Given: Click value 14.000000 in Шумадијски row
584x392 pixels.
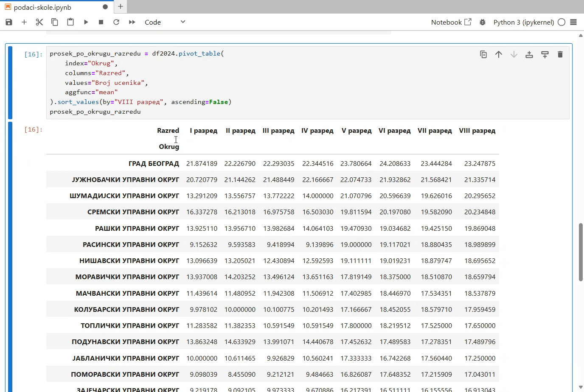Looking at the screenshot, I should (318, 196).
